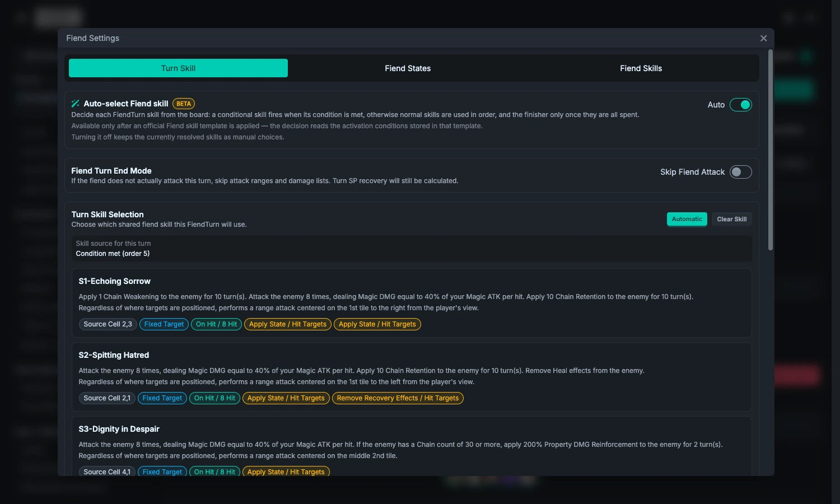The image size is (840, 504).
Task: Click the Clear Skill button
Action: [731, 219]
